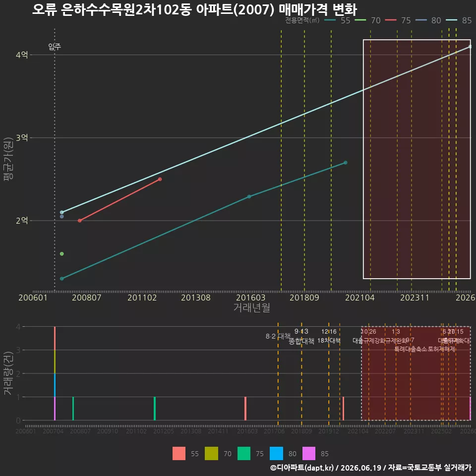Select the blue 80 swatch in bottom legend
This screenshot has height=476, width=476.
(277, 454)
